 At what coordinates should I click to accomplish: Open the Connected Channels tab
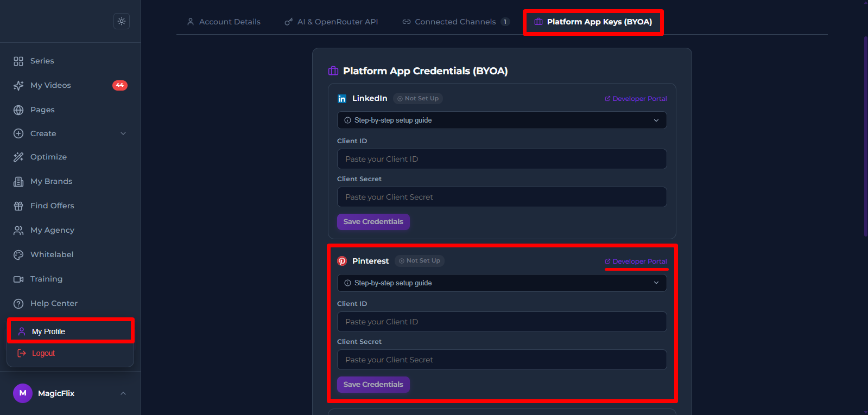tap(456, 22)
